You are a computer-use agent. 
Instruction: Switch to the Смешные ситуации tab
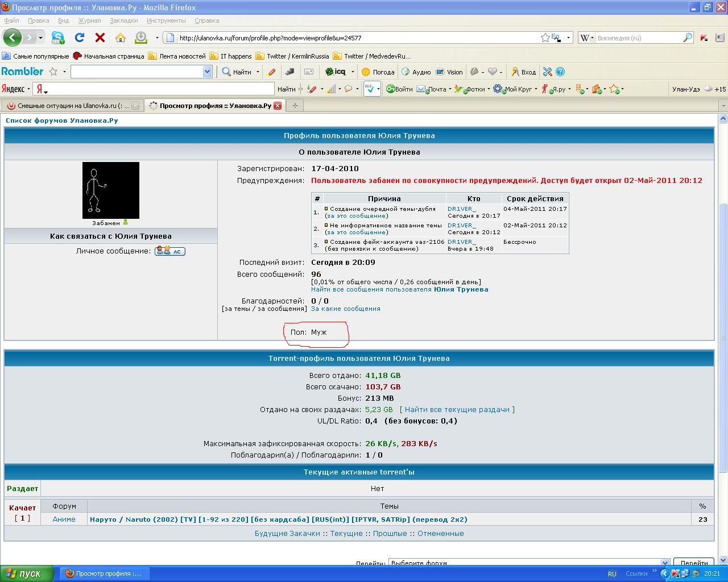69,106
